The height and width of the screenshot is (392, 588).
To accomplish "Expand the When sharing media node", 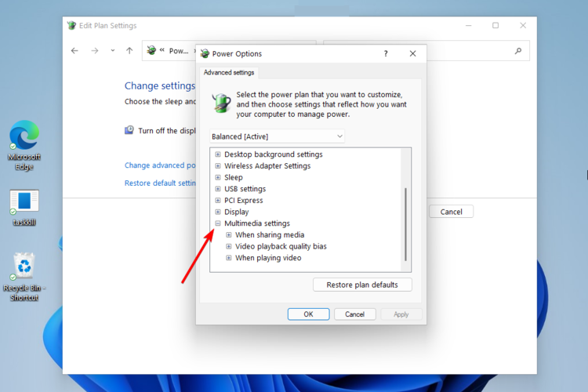I will click(x=229, y=235).
